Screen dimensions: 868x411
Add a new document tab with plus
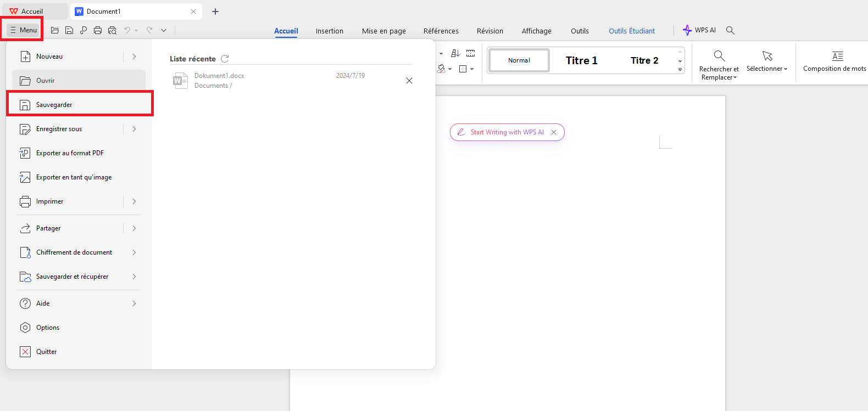215,12
